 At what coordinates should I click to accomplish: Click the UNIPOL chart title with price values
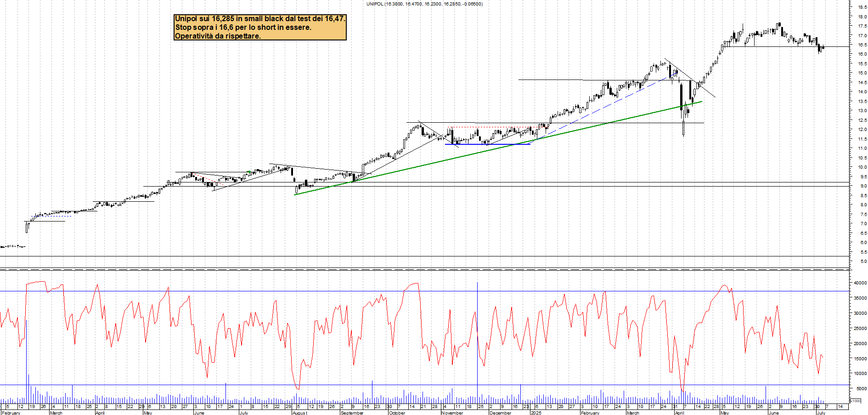(424, 4)
